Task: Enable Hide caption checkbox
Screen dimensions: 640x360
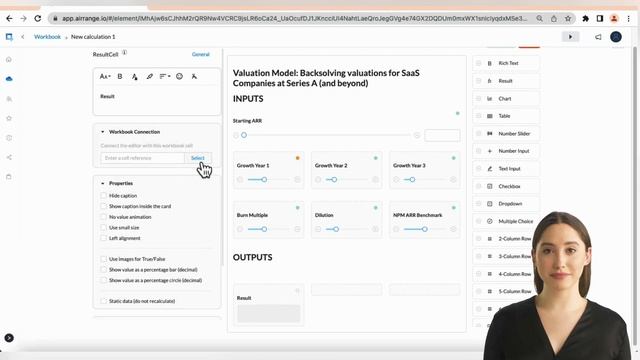Action: pyautogui.click(x=104, y=196)
